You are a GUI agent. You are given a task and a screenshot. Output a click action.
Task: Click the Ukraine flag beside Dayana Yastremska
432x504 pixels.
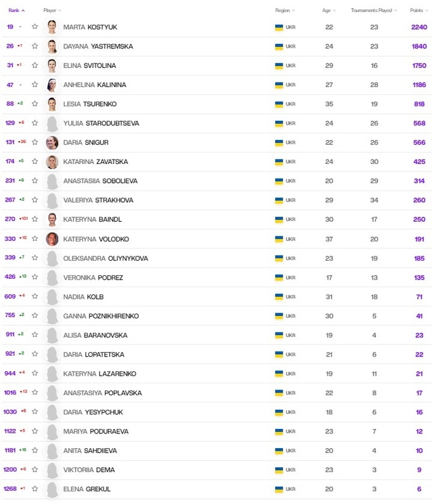point(279,46)
